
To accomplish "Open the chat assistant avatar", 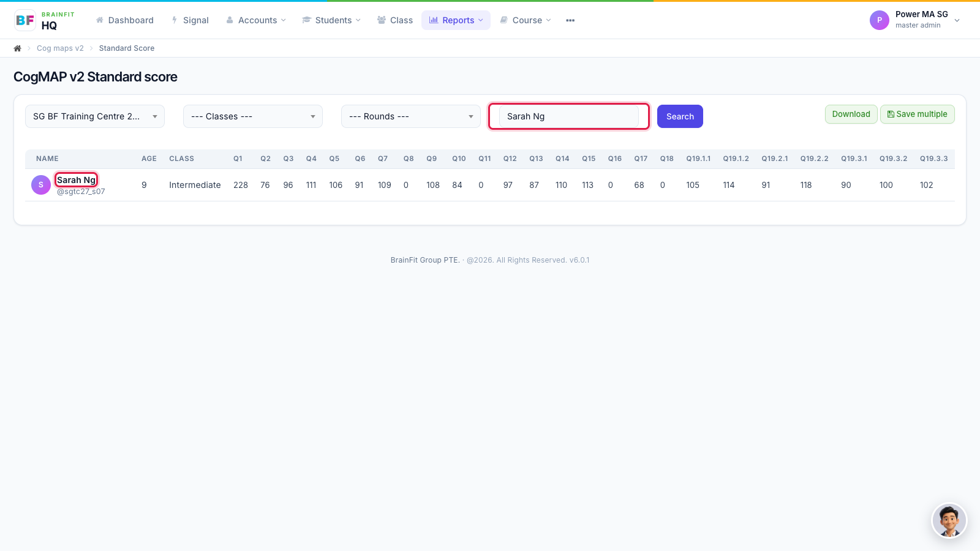I will [949, 520].
